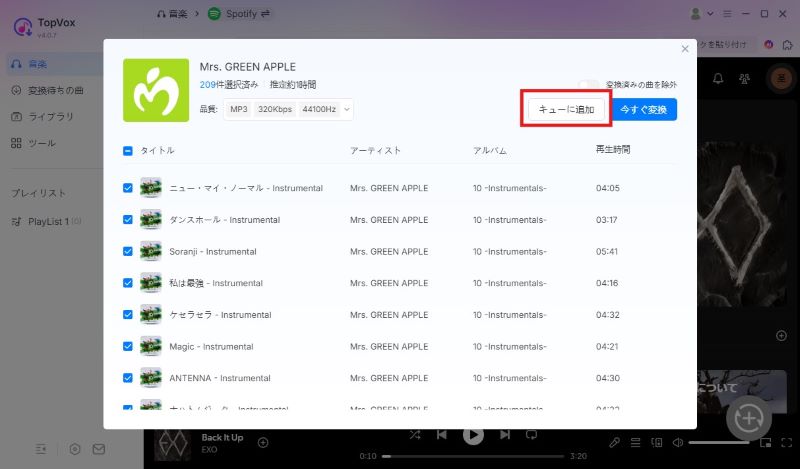Click the TopVox app logo
This screenshot has width=800, height=469.
click(22, 27)
